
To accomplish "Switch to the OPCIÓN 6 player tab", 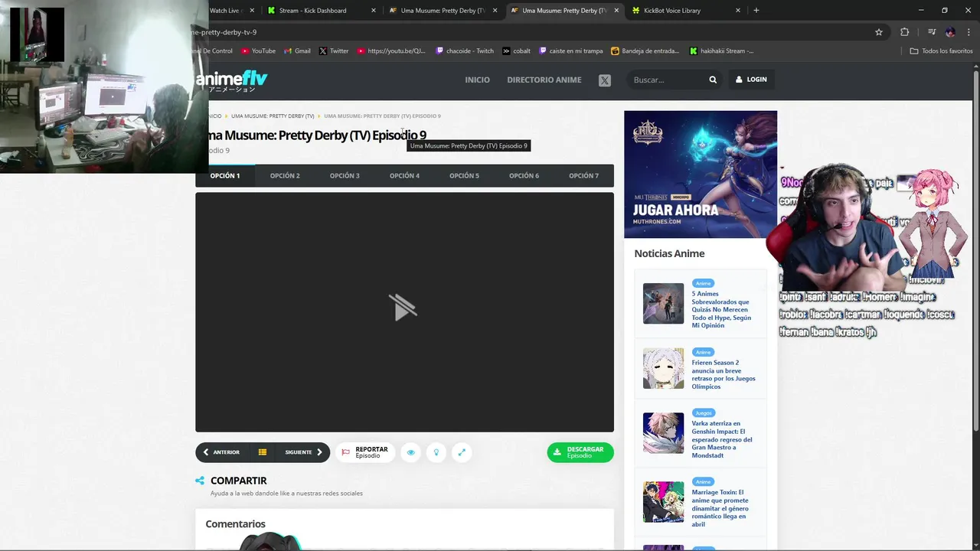I will point(524,176).
